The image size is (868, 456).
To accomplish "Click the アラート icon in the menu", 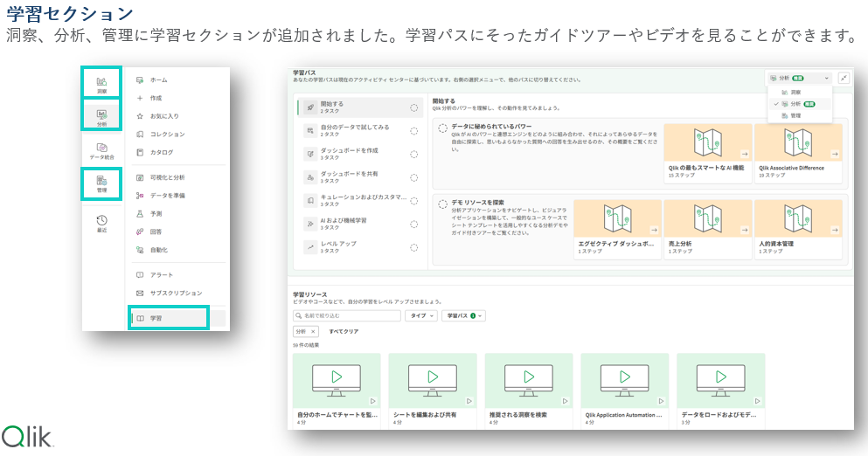I will (140, 275).
